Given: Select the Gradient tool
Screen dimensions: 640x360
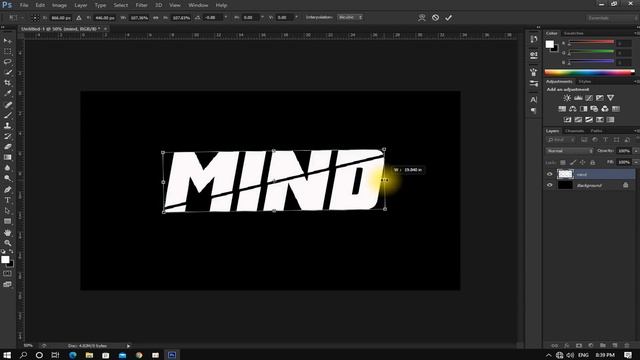Looking at the screenshot, I should [x=7, y=158].
